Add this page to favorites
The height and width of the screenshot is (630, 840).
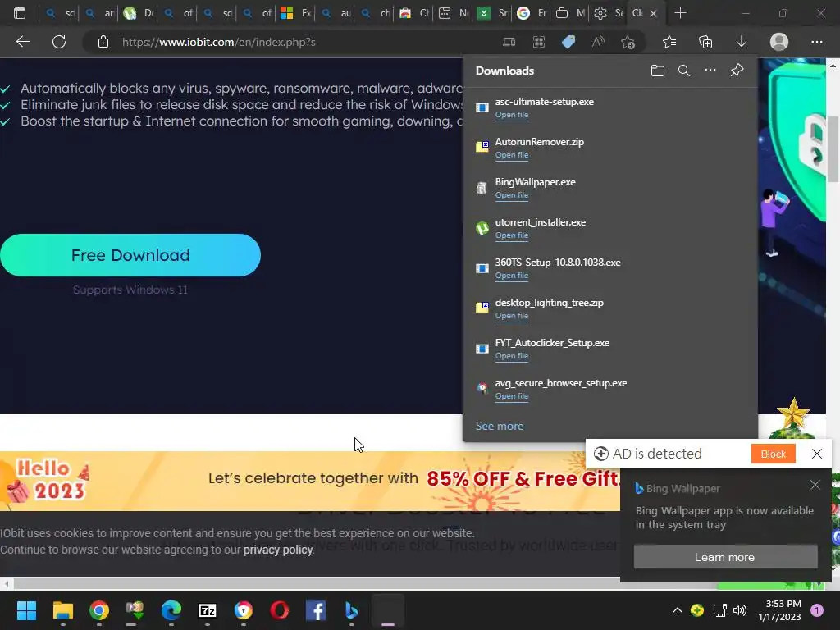[x=628, y=42]
